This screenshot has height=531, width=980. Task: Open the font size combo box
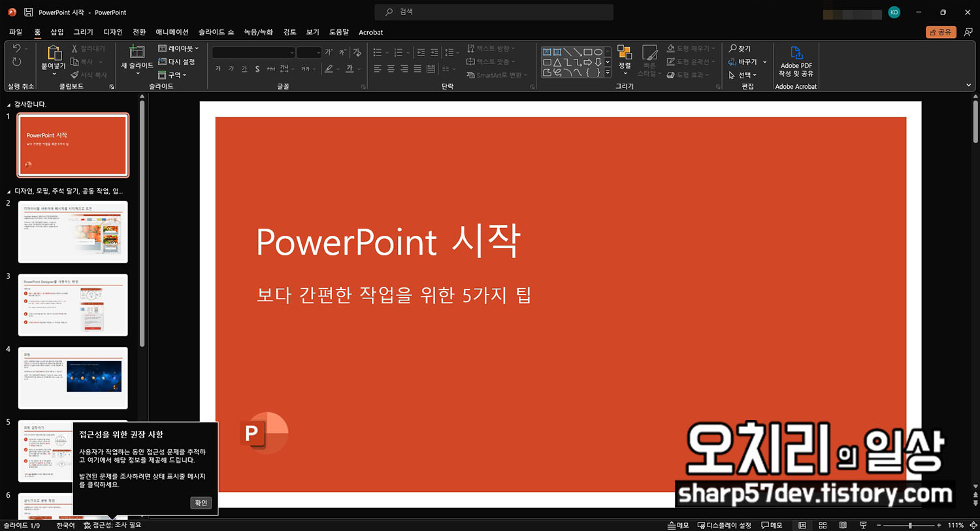pyautogui.click(x=309, y=52)
